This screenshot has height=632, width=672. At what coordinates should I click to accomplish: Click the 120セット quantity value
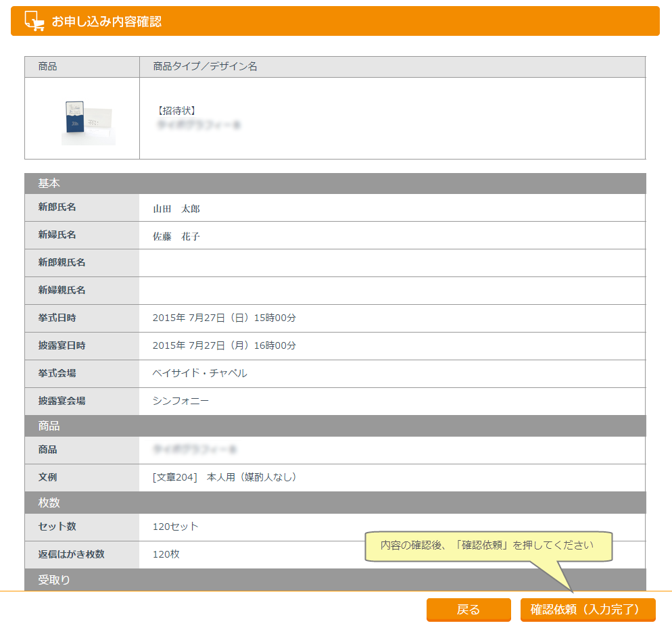176,527
